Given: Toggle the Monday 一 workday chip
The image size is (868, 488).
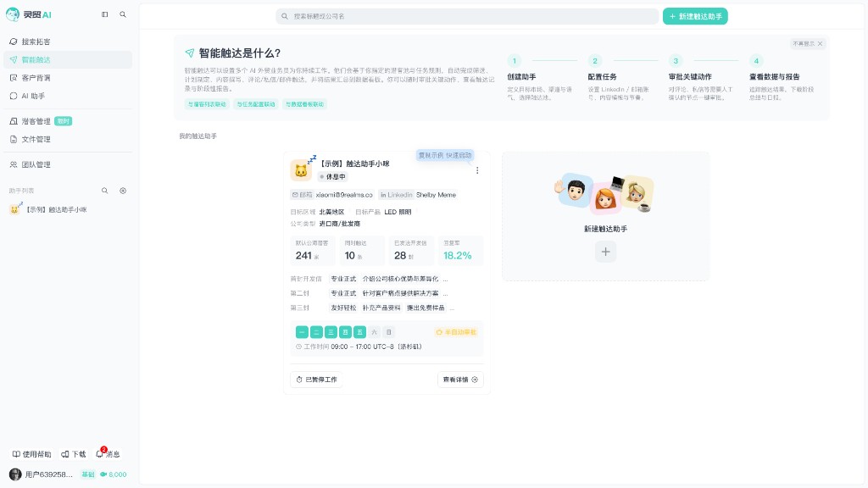Looking at the screenshot, I should (302, 332).
